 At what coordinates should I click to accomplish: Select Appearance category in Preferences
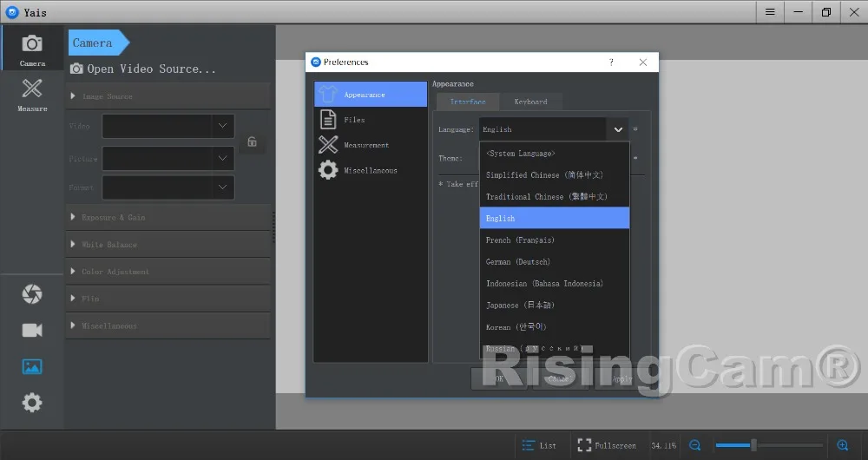coord(371,95)
